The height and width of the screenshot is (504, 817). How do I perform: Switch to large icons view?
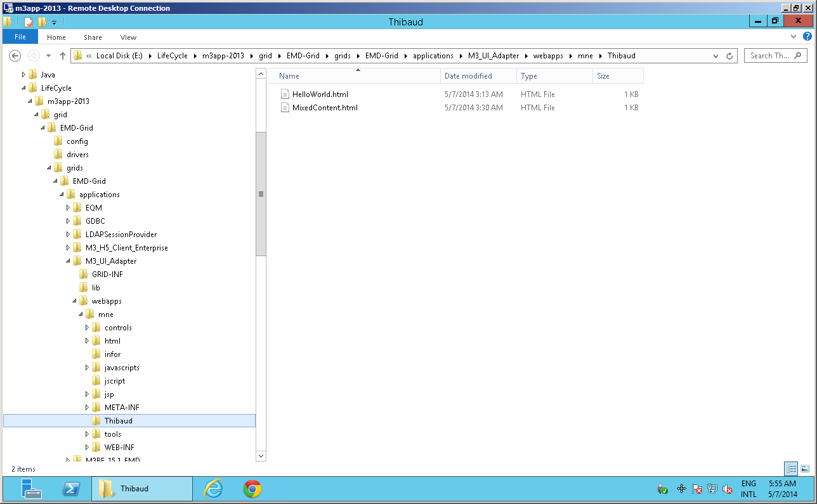point(804,469)
